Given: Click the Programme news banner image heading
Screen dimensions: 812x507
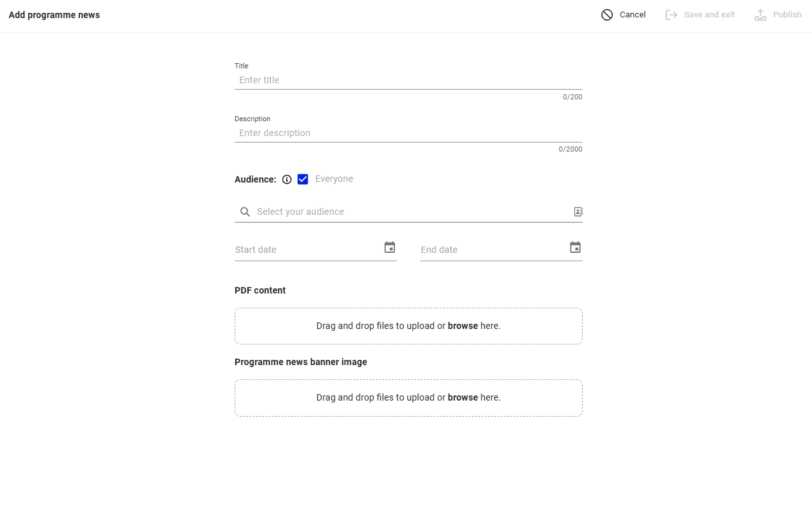Looking at the screenshot, I should pyautogui.click(x=301, y=362).
